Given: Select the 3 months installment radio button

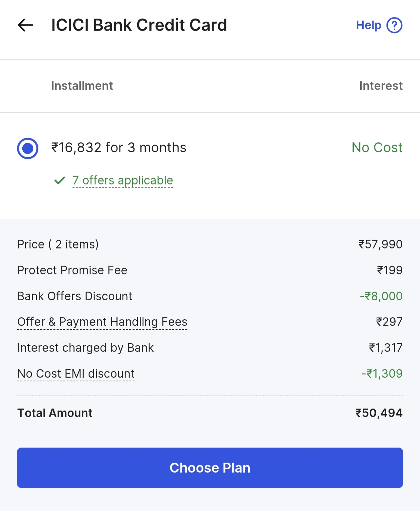Looking at the screenshot, I should (x=28, y=148).
